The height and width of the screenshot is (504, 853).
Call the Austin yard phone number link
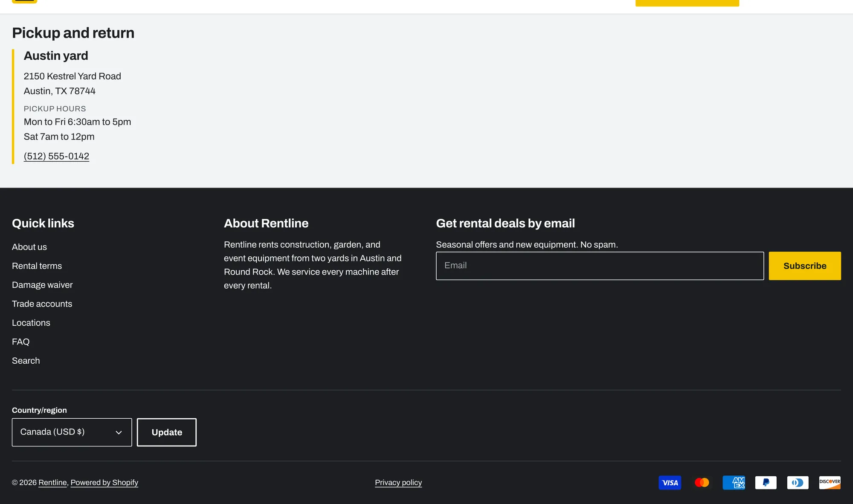(56, 156)
